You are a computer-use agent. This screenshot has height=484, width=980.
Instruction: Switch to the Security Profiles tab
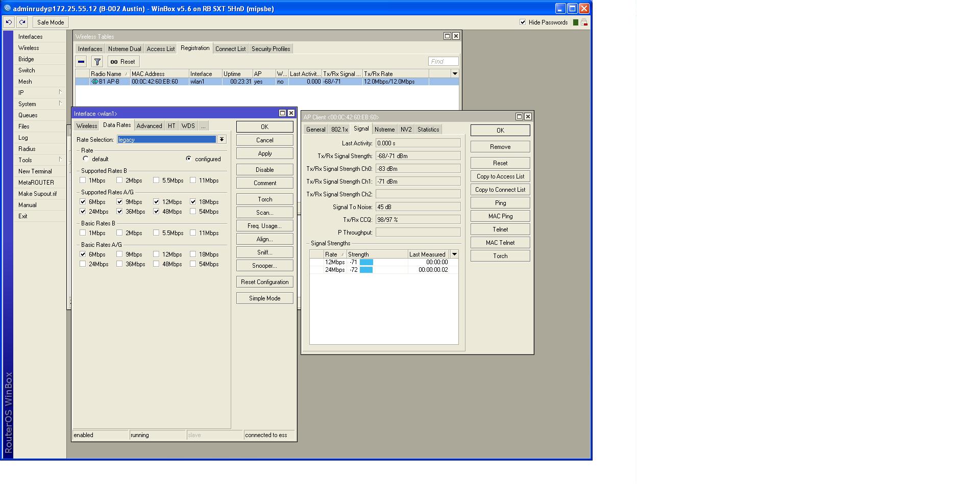271,49
